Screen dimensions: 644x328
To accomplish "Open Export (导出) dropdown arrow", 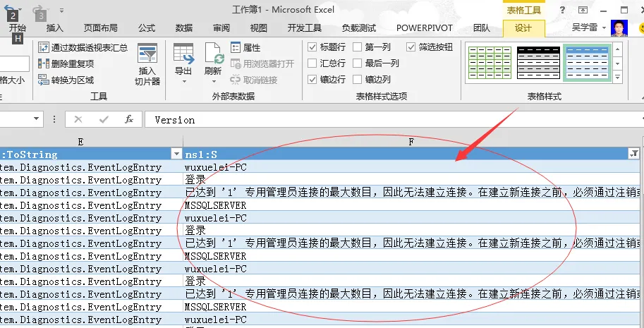I will pos(183,81).
